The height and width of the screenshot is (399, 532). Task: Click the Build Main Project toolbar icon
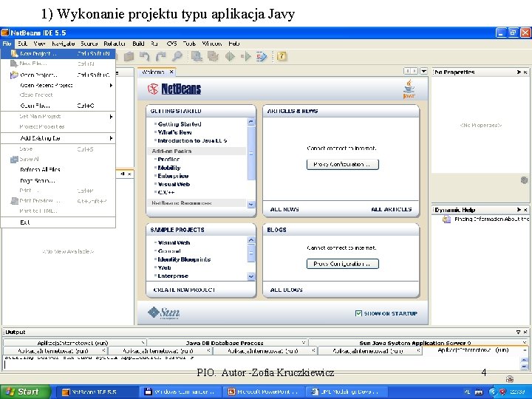(x=197, y=56)
